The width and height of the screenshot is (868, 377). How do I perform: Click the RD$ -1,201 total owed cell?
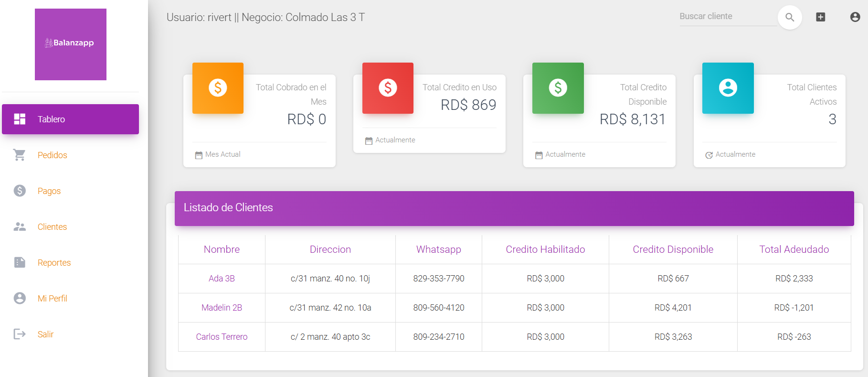[x=794, y=308]
